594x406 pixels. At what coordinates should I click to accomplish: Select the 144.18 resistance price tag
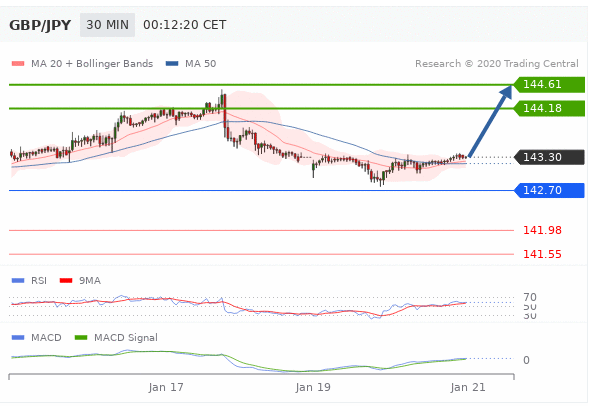(x=549, y=109)
